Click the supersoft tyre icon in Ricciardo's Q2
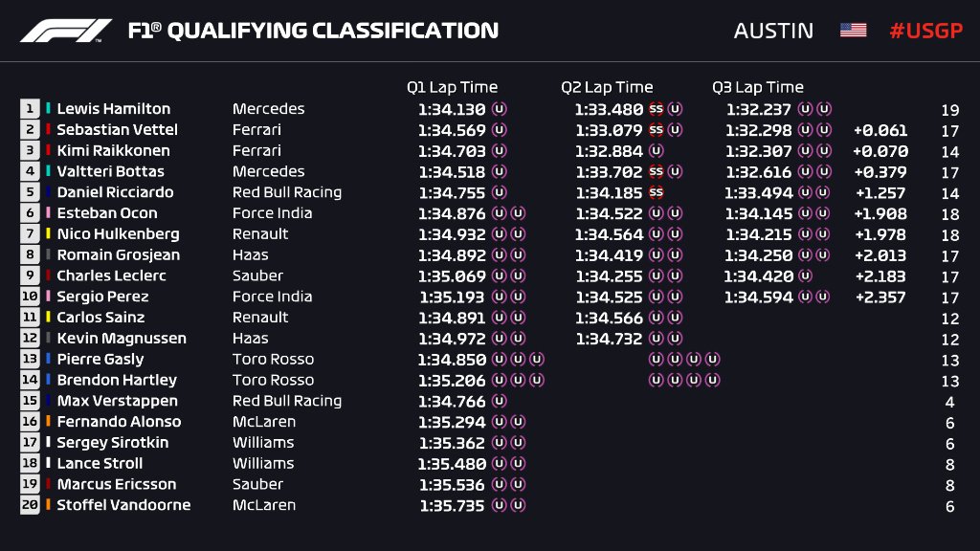 656,192
